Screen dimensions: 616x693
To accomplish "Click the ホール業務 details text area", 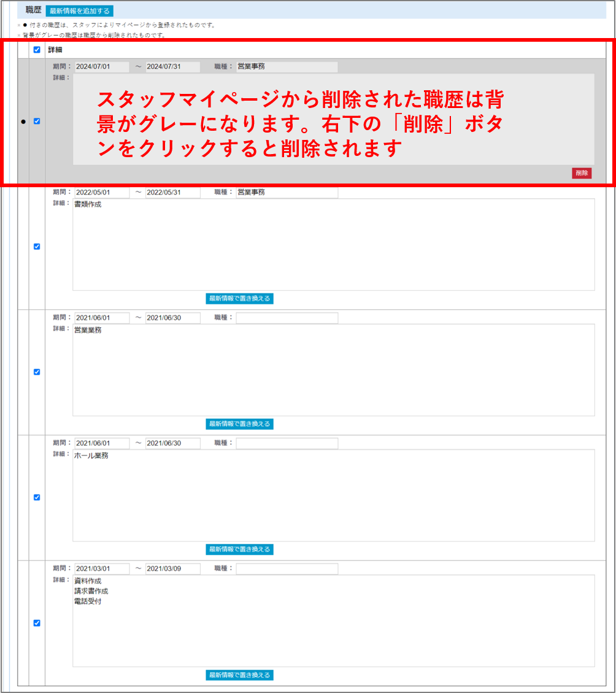I will click(334, 495).
